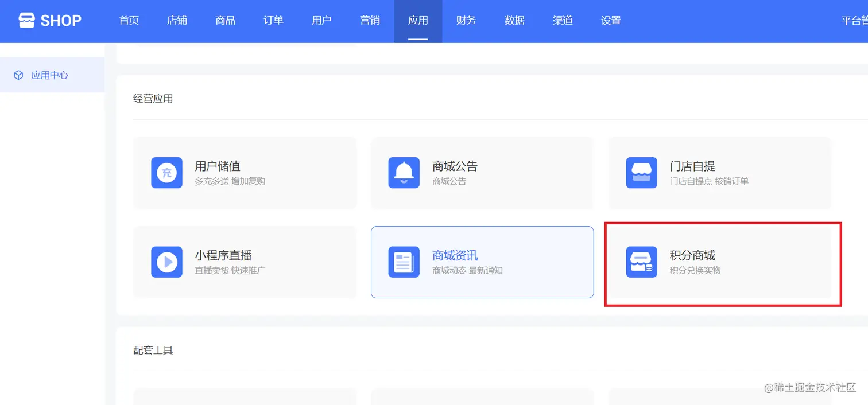Switch to the 订单 menu
Image resolution: width=868 pixels, height=405 pixels.
(x=274, y=21)
